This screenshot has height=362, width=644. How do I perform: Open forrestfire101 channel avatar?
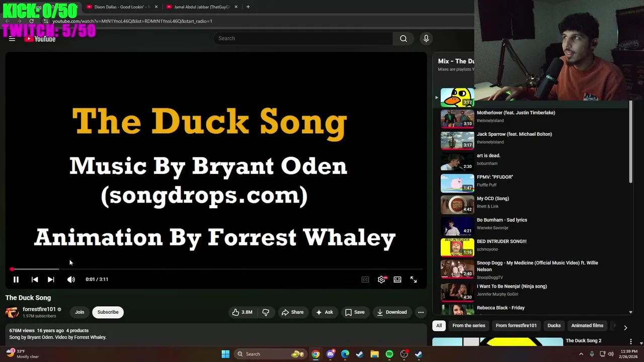point(12,312)
